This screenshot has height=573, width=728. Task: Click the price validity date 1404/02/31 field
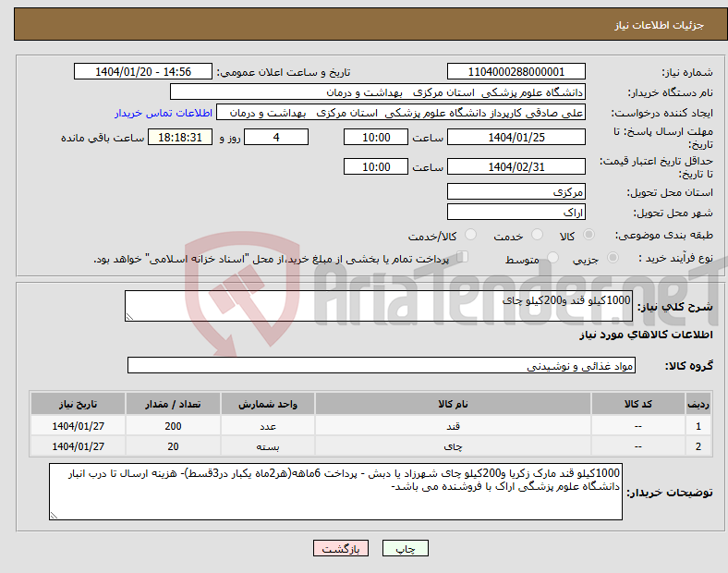(x=516, y=166)
